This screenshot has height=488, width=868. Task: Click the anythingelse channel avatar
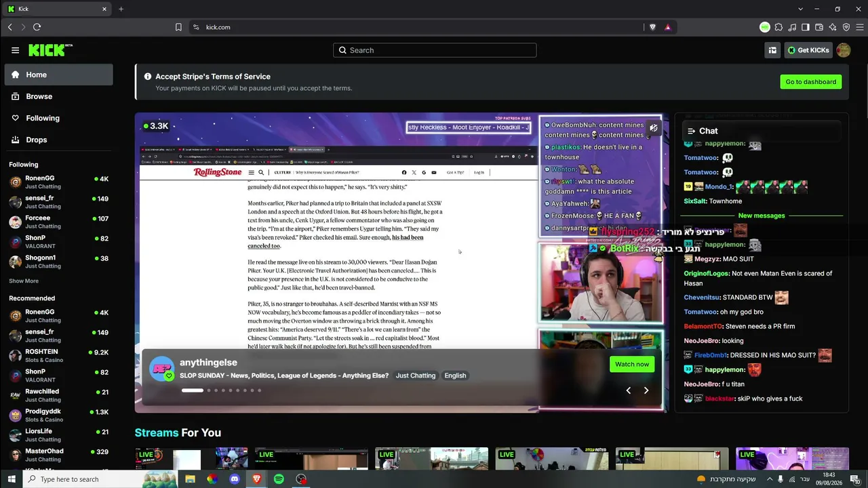coord(161,369)
